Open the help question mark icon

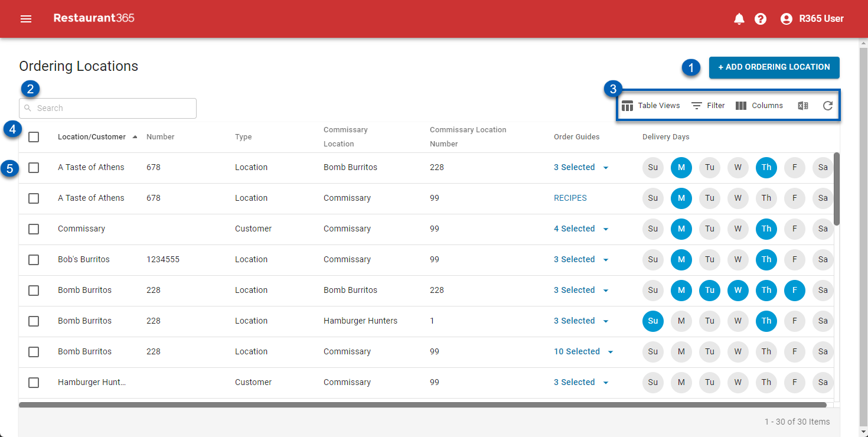tap(761, 19)
